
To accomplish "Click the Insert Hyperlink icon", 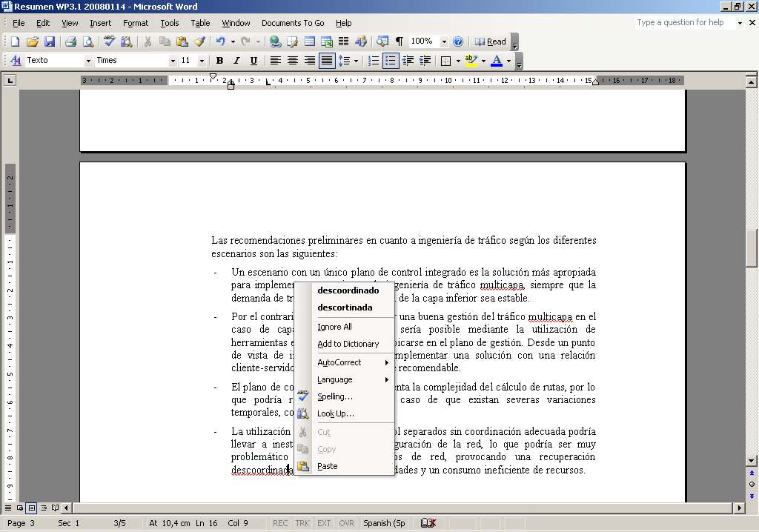I will click(276, 41).
